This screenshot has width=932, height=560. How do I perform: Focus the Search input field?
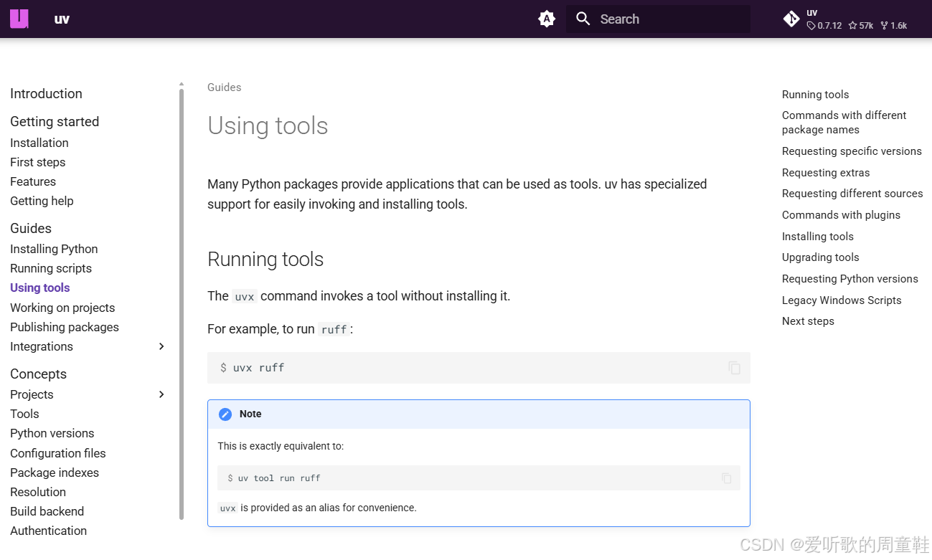[658, 19]
